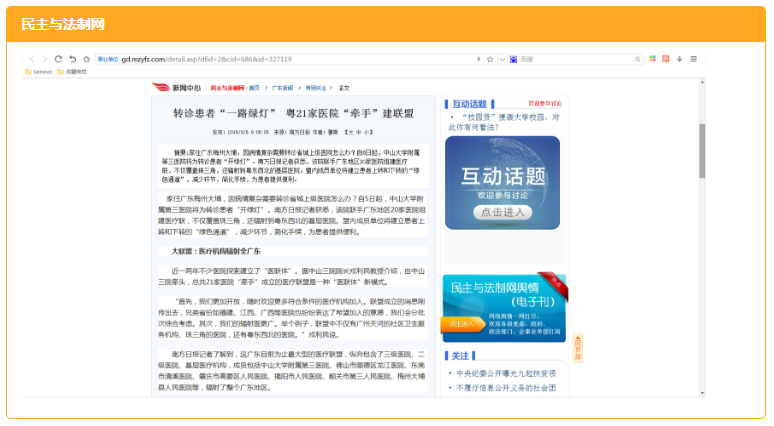Click the 互动话题 section heading
The width and height of the screenshot is (774, 426).
(469, 104)
